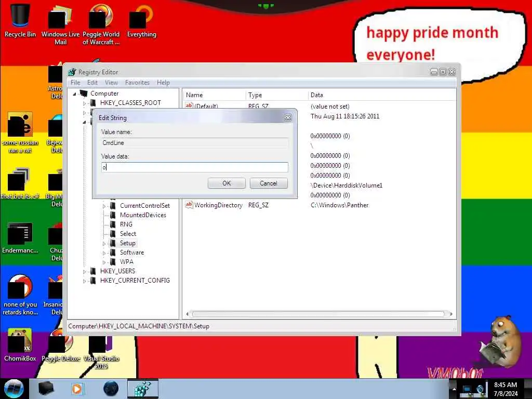The height and width of the screenshot is (399, 532).
Task: Click the Computer icon in tree
Action: [84, 94]
